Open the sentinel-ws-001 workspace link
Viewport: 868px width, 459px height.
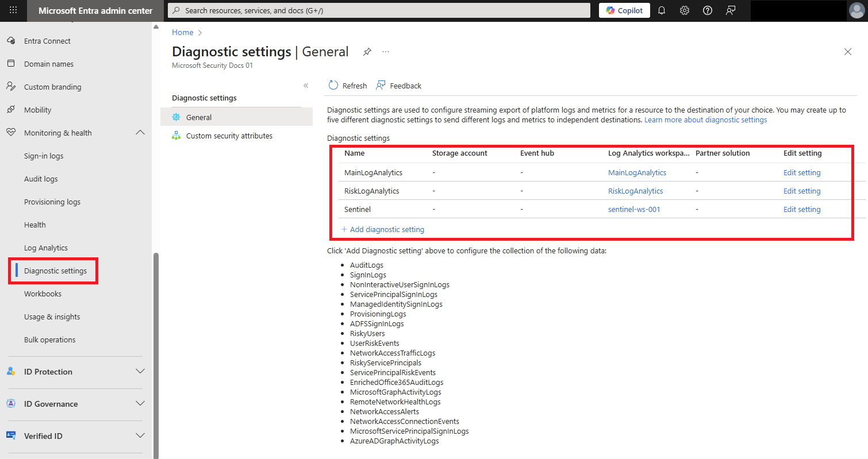[x=634, y=209]
